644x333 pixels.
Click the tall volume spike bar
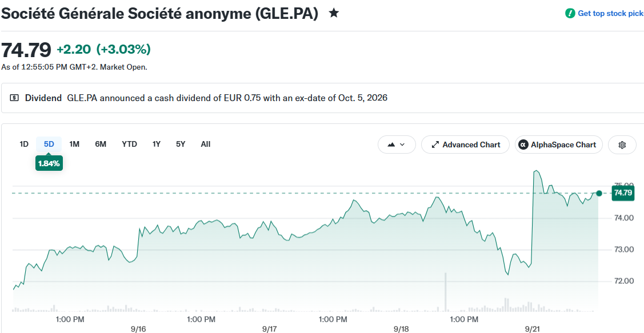tap(445, 292)
